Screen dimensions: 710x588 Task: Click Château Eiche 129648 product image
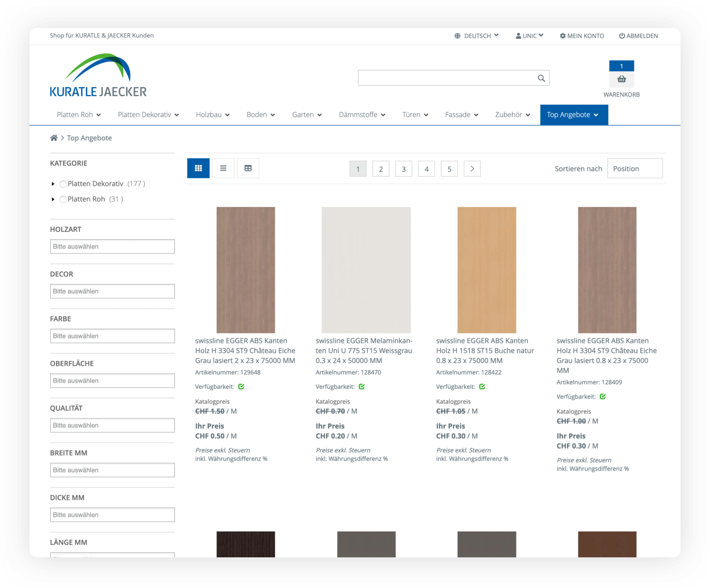246,270
